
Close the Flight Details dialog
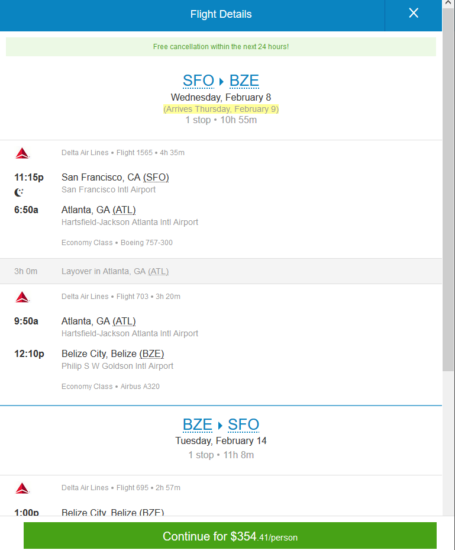click(x=413, y=13)
